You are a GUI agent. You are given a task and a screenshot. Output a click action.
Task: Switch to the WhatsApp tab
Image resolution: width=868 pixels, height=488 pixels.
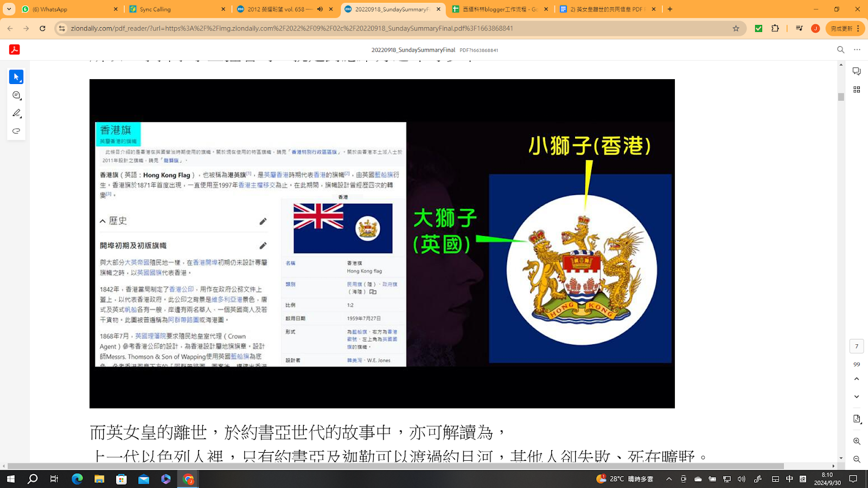69,9
